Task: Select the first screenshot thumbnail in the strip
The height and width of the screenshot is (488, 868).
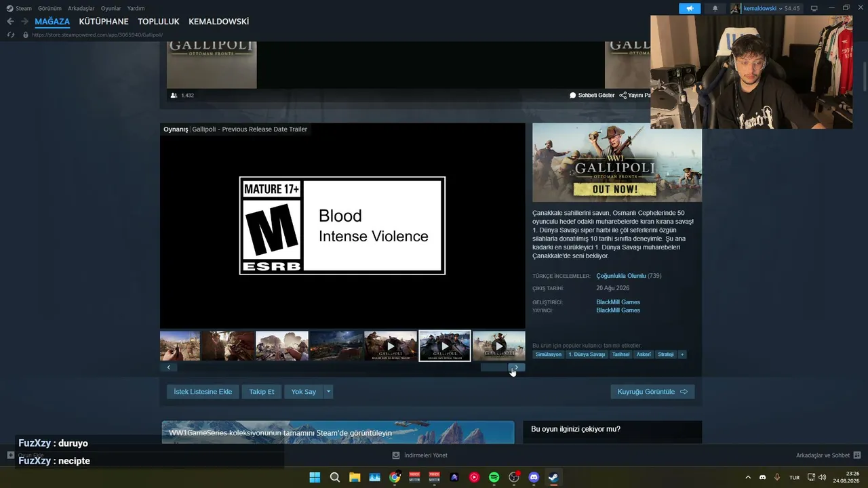Action: click(x=180, y=346)
